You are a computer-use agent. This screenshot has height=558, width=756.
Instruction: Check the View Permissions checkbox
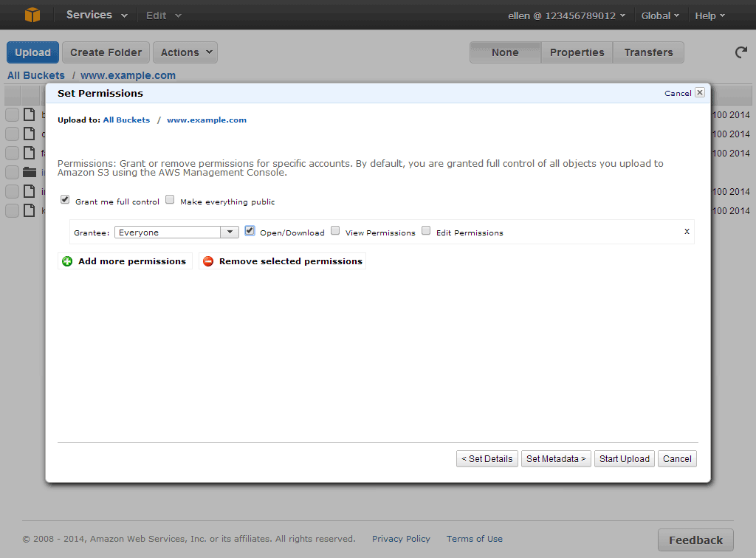[335, 231]
